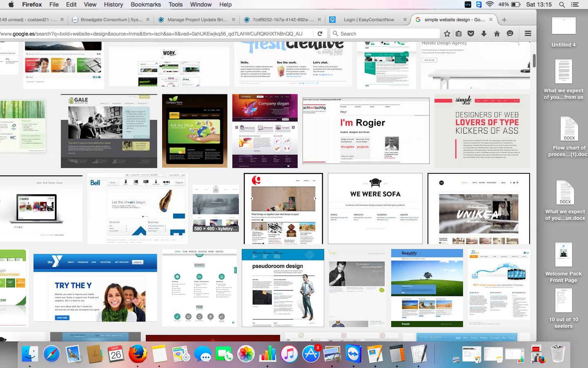
Task: Click the page's vertical scrollbar thumb
Action: [x=534, y=61]
